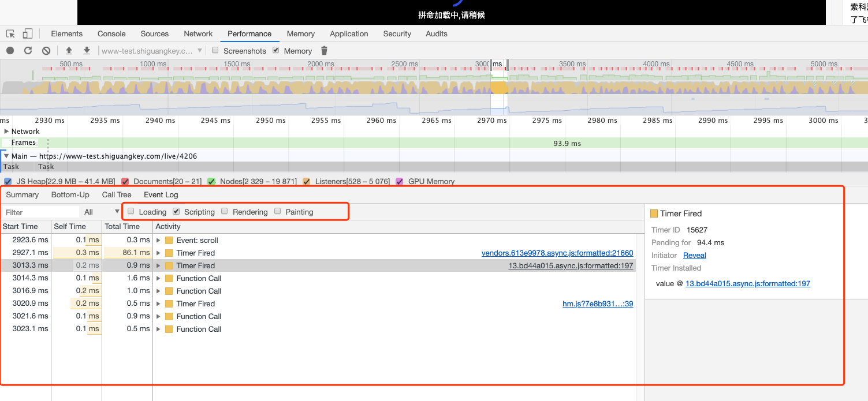Image resolution: width=868 pixels, height=401 pixels.
Task: Save the profile with the download arrow
Action: coord(87,51)
